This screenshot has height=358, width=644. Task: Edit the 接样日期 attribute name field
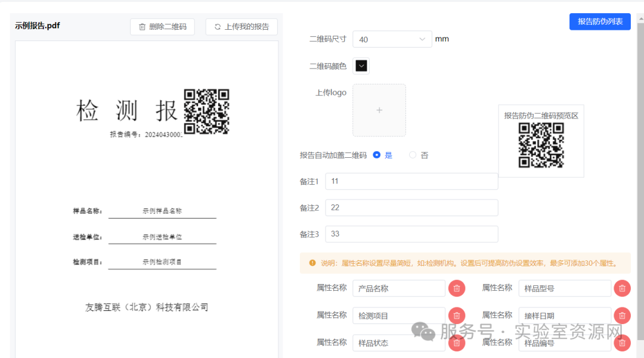pos(565,315)
